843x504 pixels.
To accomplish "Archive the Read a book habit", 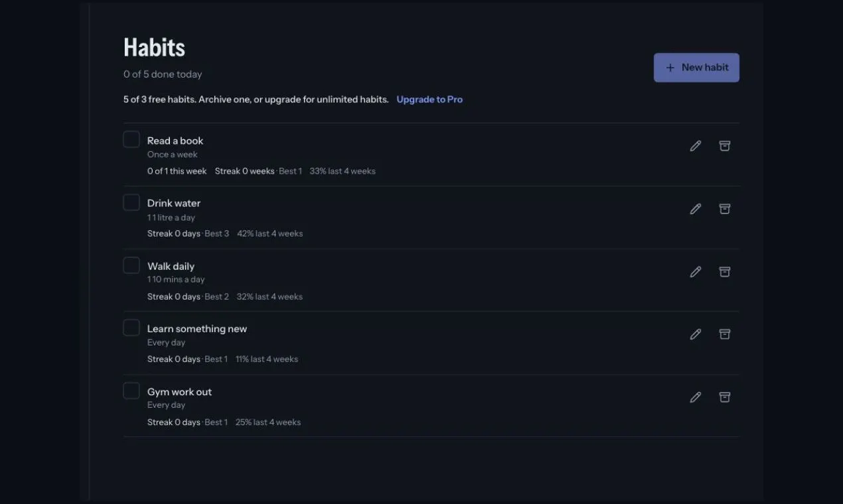I will click(725, 146).
